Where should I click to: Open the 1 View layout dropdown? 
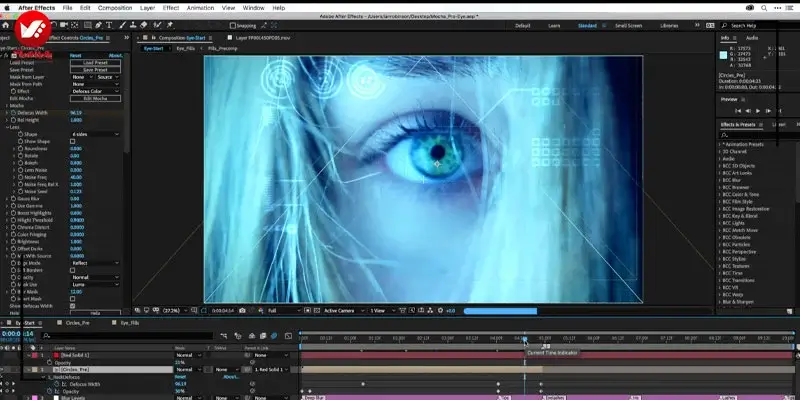(x=383, y=310)
